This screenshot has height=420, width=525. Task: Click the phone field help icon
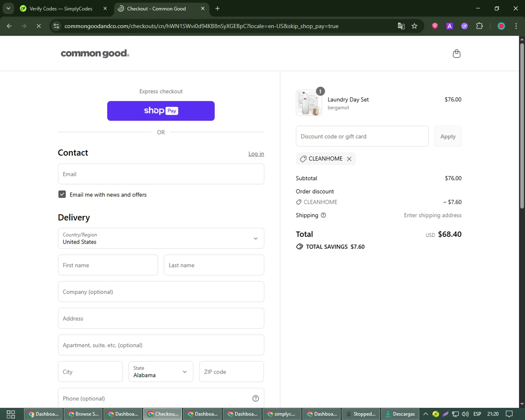pos(255,398)
